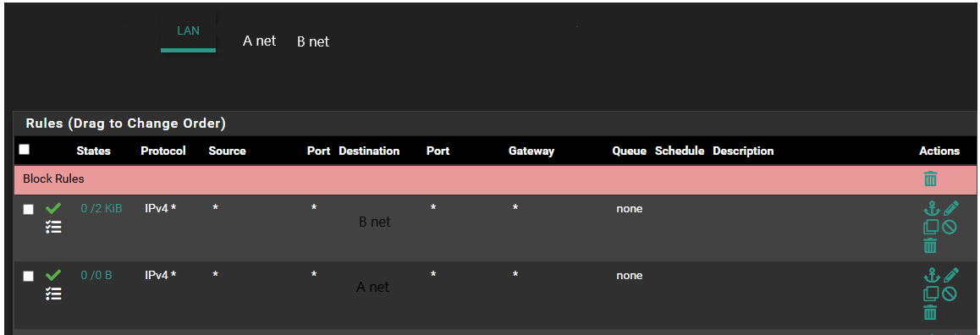Check the A net rule checkbox
This screenshot has height=335, width=980.
point(28,277)
